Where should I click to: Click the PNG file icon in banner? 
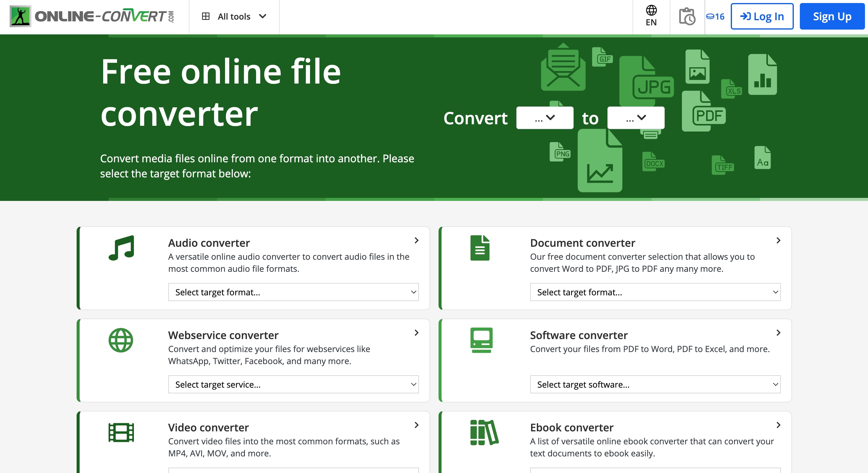pos(560,152)
